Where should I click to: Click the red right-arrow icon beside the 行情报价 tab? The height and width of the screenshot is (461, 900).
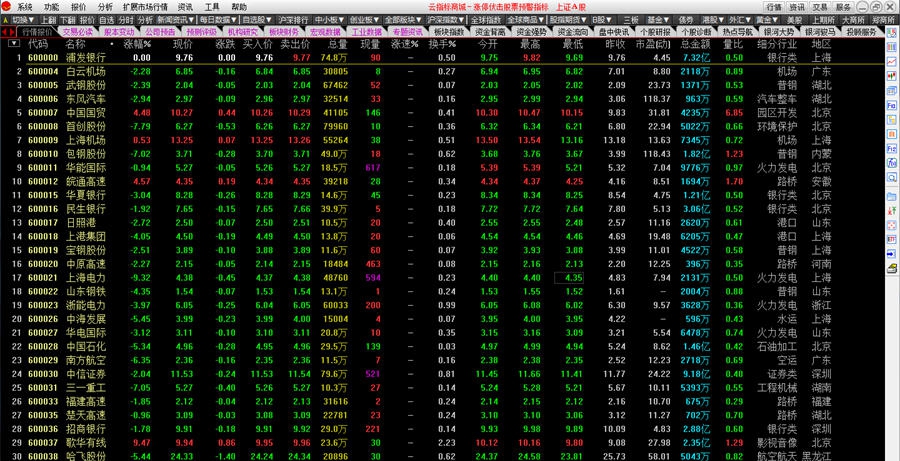pos(12,32)
